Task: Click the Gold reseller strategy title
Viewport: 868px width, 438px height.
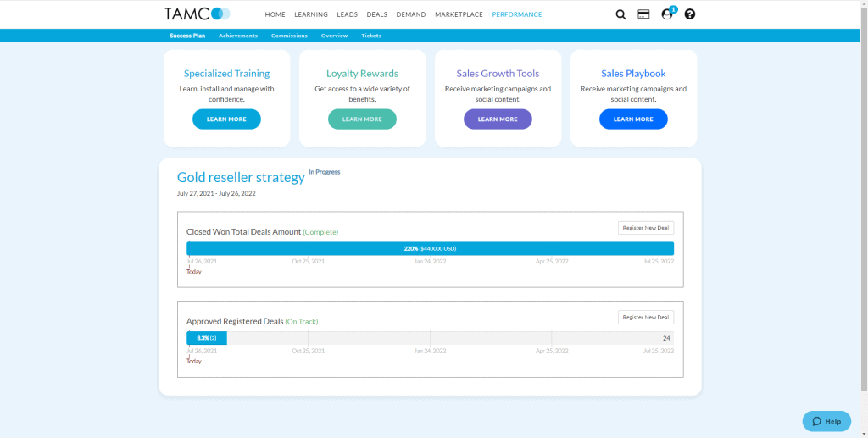Action: click(241, 178)
